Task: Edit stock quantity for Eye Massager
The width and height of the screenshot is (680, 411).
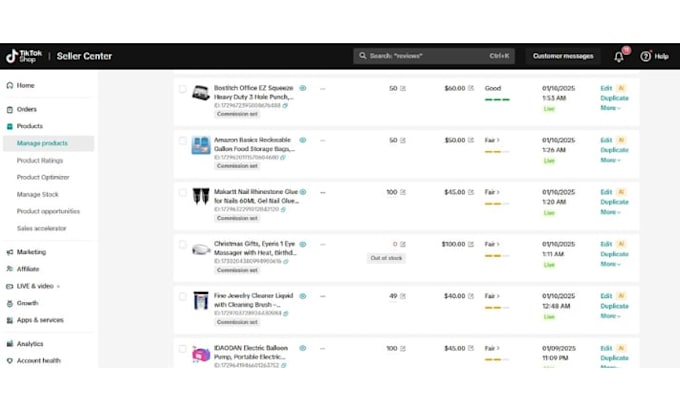Action: [403, 244]
